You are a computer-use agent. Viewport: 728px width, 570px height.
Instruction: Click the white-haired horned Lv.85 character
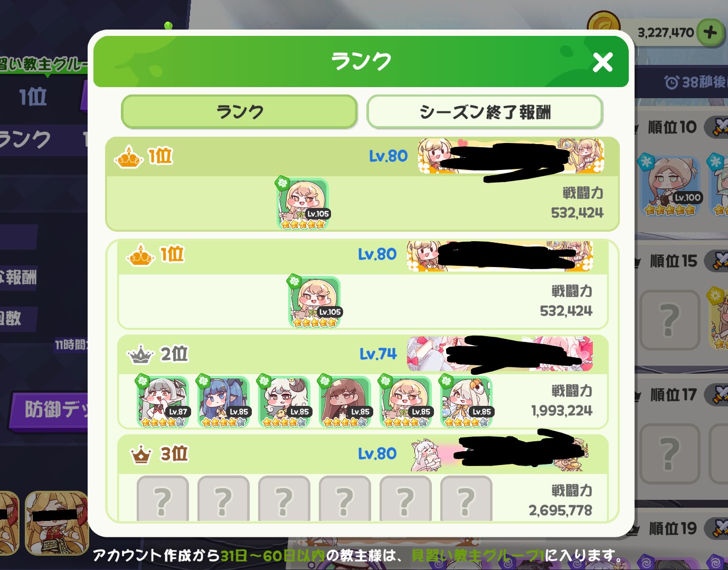tap(284, 401)
